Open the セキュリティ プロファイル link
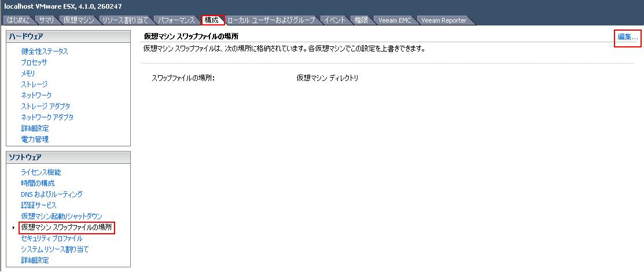 pyautogui.click(x=51, y=238)
